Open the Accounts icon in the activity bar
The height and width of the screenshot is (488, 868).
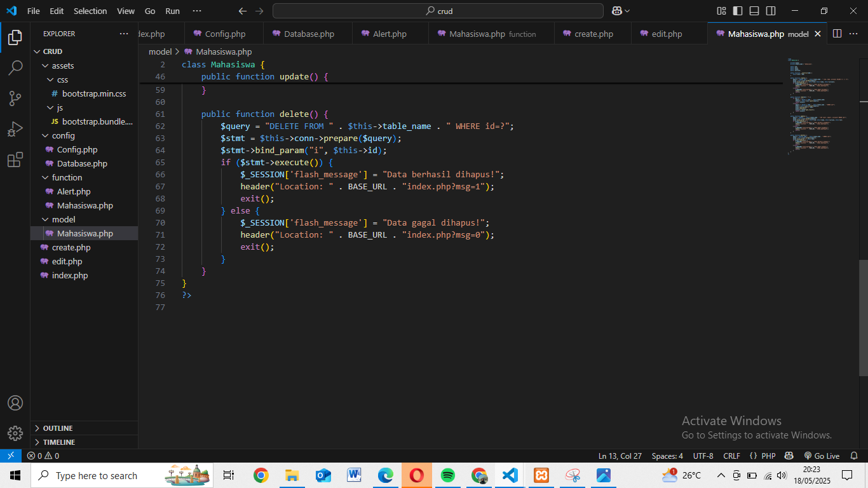(x=15, y=402)
